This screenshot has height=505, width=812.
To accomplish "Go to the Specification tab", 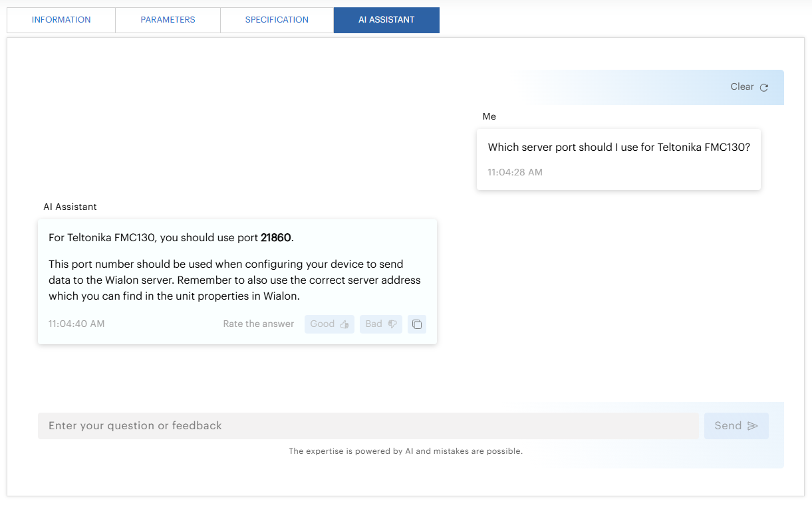I will pyautogui.click(x=277, y=20).
